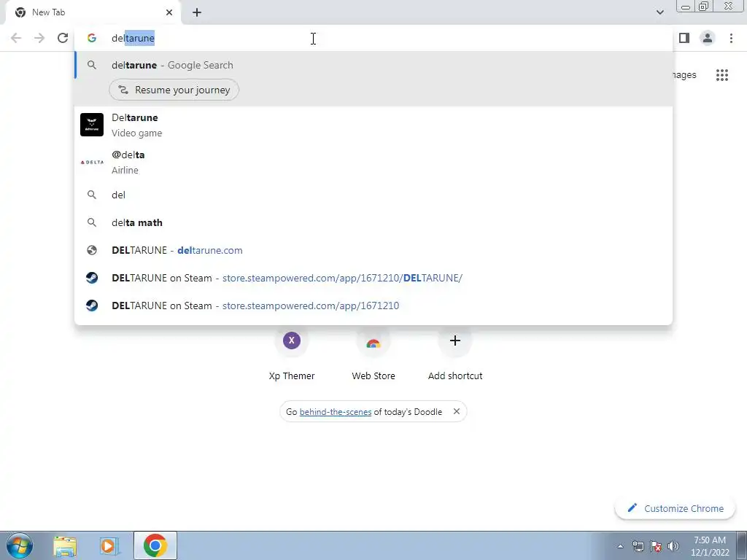Screen dimensions: 747x560
Task: Click Google G icon in address bar
Action: tap(92, 38)
